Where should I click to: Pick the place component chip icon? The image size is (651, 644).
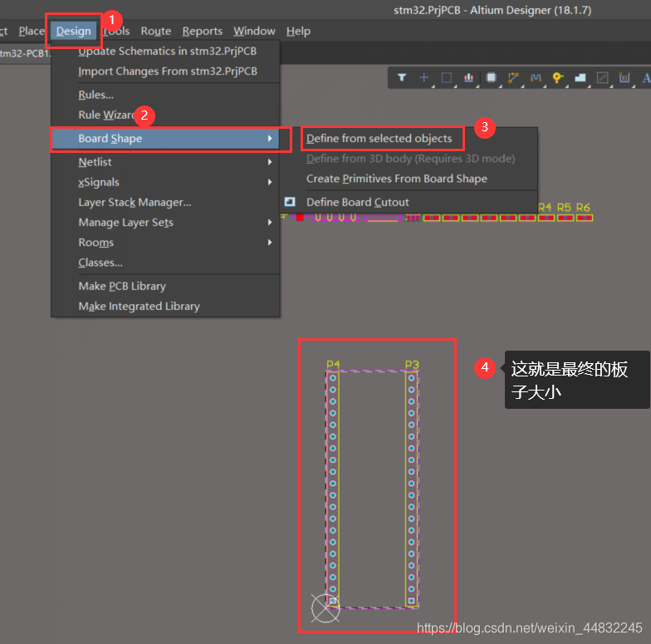pos(492,77)
